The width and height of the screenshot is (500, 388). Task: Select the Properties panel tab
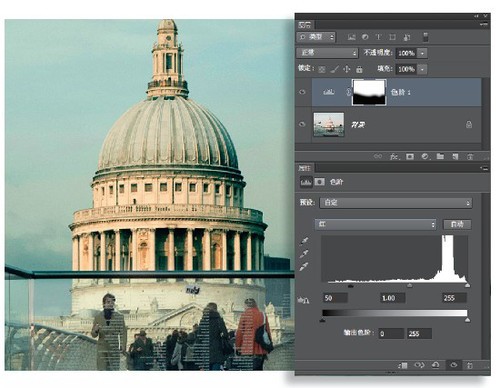pos(304,168)
